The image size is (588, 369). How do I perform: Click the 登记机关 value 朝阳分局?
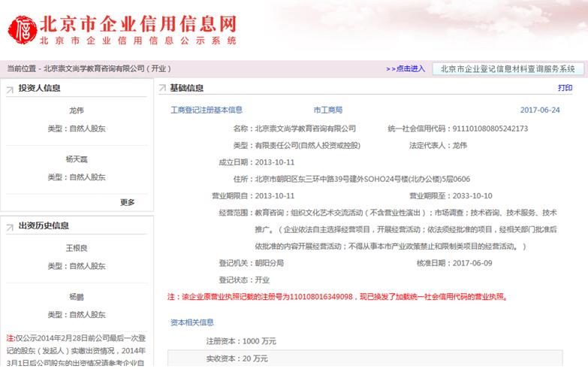click(270, 263)
